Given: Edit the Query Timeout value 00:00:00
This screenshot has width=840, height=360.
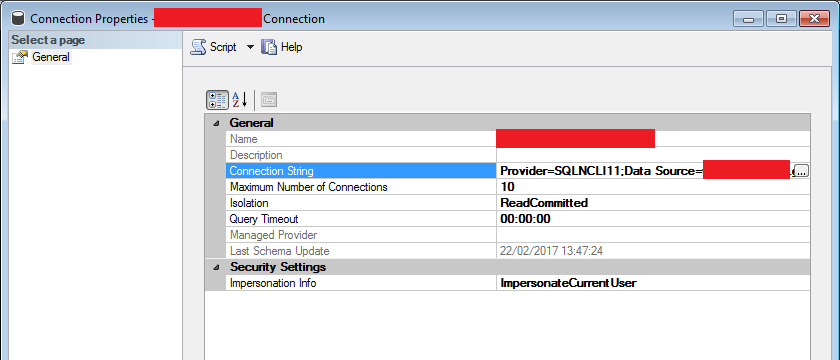Looking at the screenshot, I should coord(526,219).
